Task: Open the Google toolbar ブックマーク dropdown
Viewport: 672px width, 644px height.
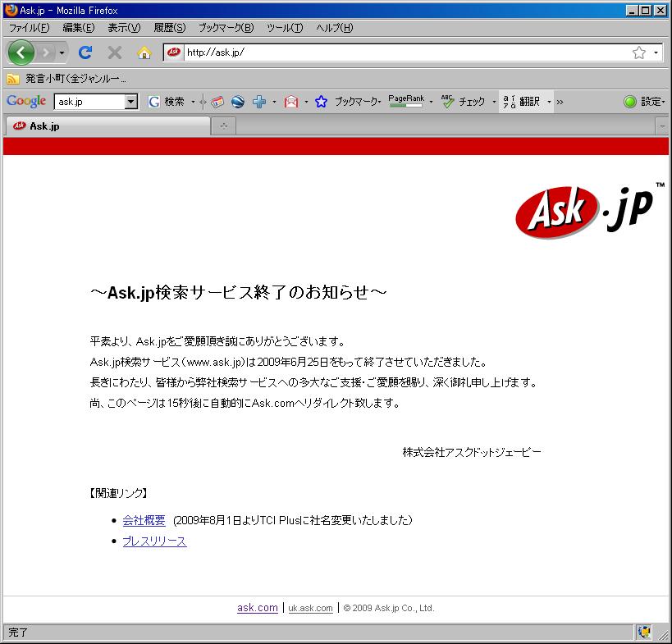Action: (358, 102)
